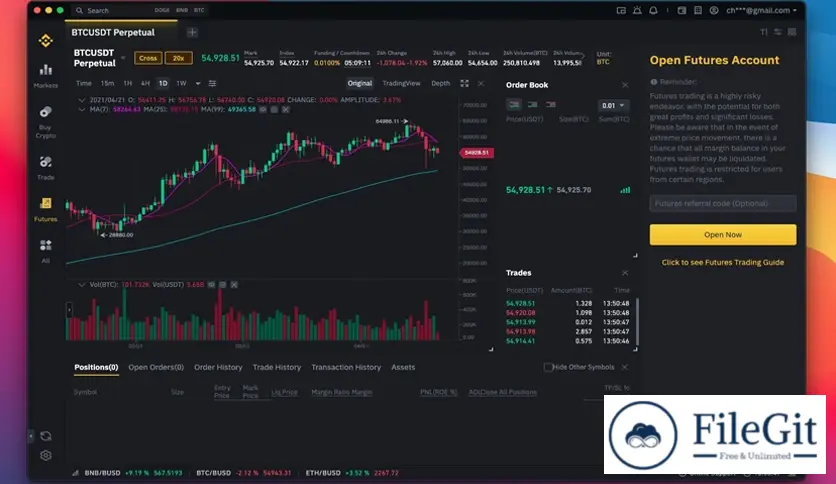836x484 pixels.
Task: Show only asks in the order book
Action: tap(551, 105)
